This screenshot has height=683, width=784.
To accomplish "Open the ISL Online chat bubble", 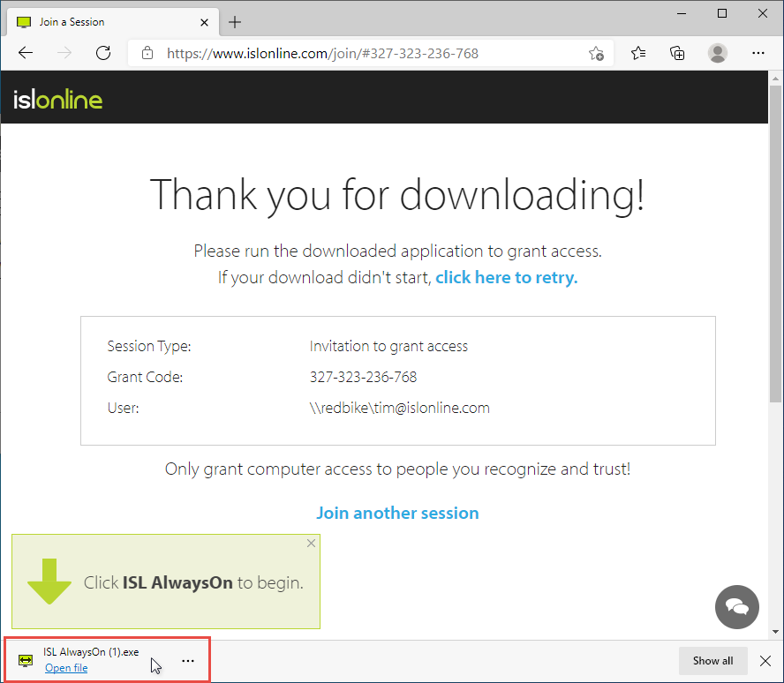I will coord(737,607).
